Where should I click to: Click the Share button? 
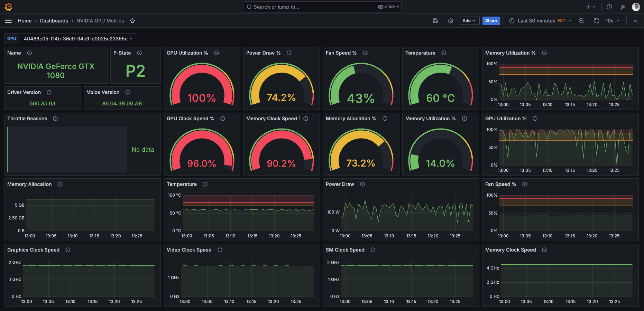491,21
